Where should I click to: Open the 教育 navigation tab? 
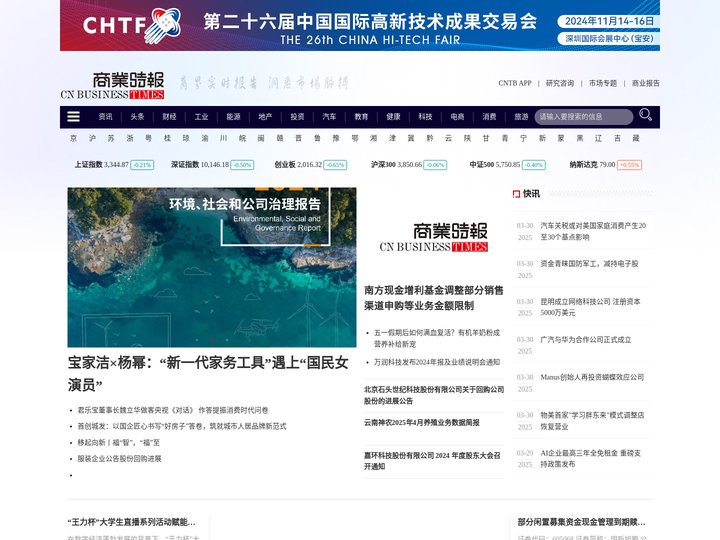[361, 117]
